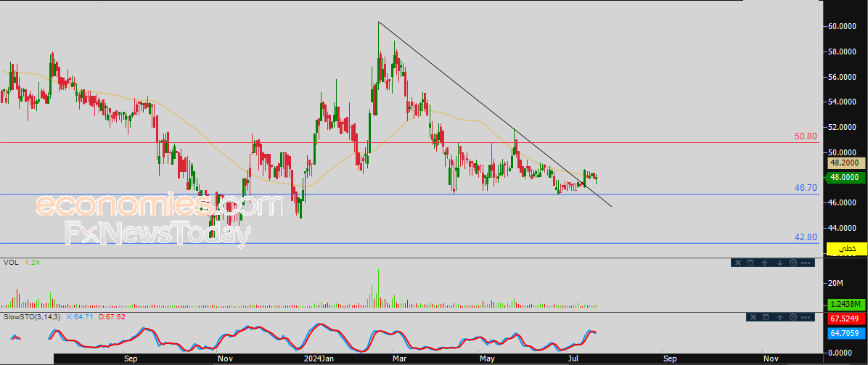The image size is (868, 365).
Task: Click the SlowSTO(3,14,3) indicator title
Action: click(33, 317)
